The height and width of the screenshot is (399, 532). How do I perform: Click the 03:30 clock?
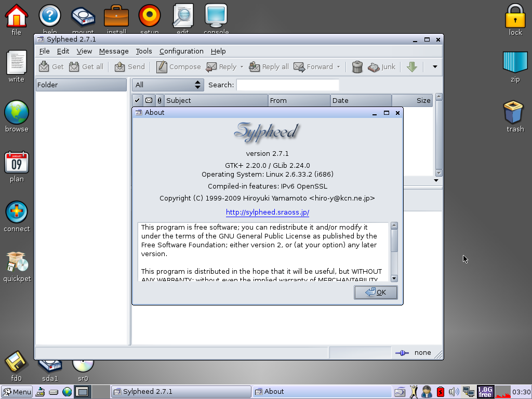click(521, 392)
